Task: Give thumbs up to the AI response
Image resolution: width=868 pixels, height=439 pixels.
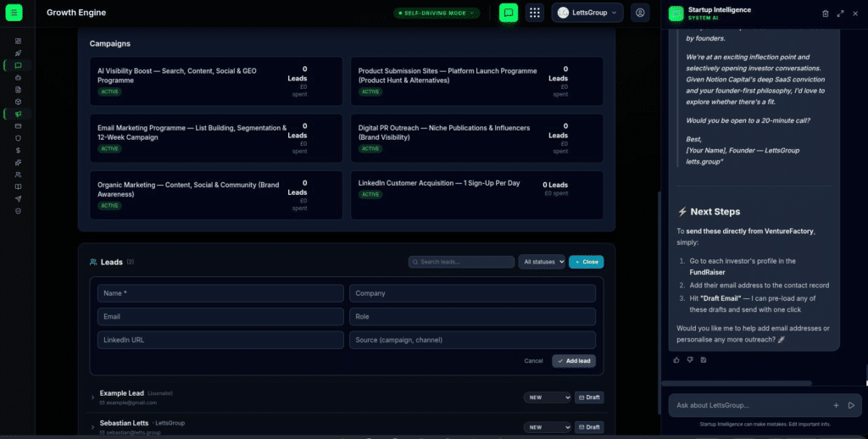Action: pyautogui.click(x=676, y=360)
